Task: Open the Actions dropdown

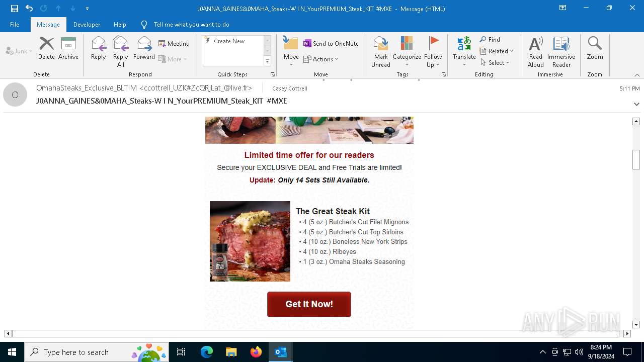Action: click(x=321, y=59)
